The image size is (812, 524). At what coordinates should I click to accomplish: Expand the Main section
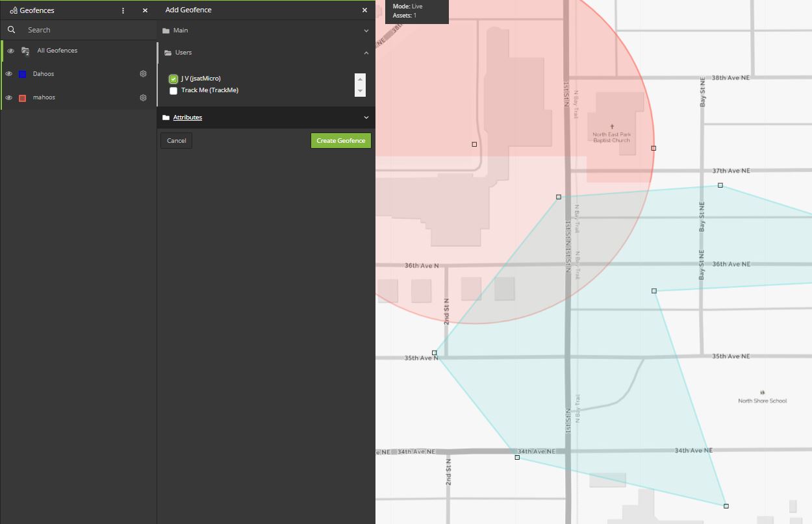[366, 30]
